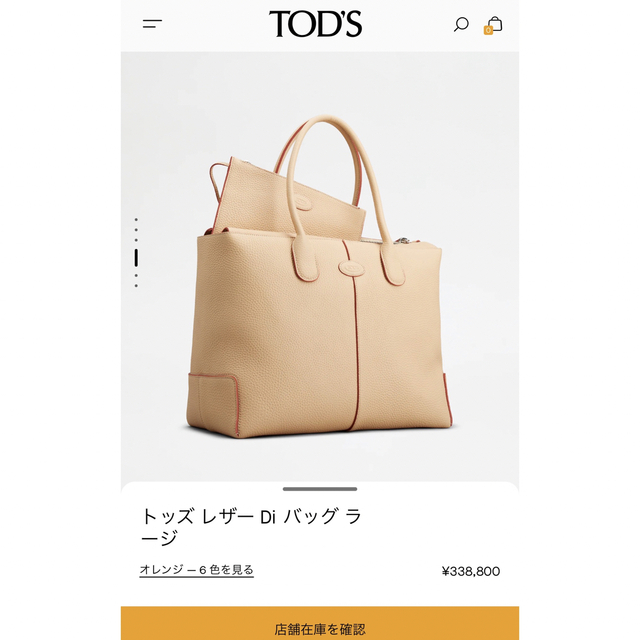Tap the トッズ レザー Di バッグ ラージ title
The height and width of the screenshot is (640, 640).
[251, 527]
